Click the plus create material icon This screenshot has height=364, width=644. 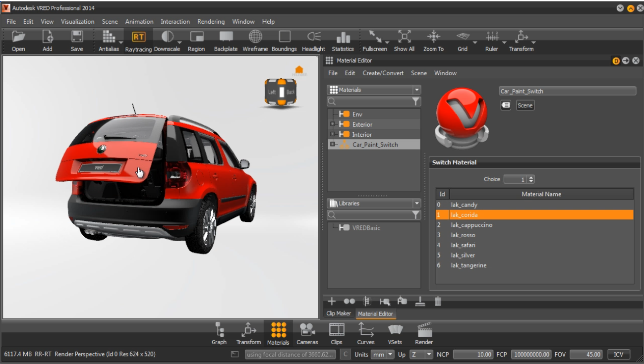click(332, 301)
